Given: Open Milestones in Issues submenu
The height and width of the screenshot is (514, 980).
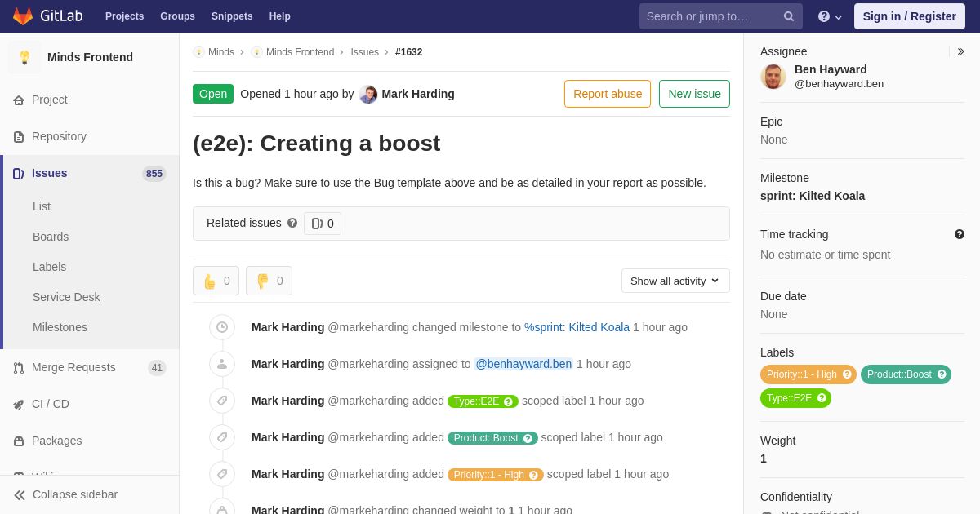Looking at the screenshot, I should pyautogui.click(x=60, y=327).
